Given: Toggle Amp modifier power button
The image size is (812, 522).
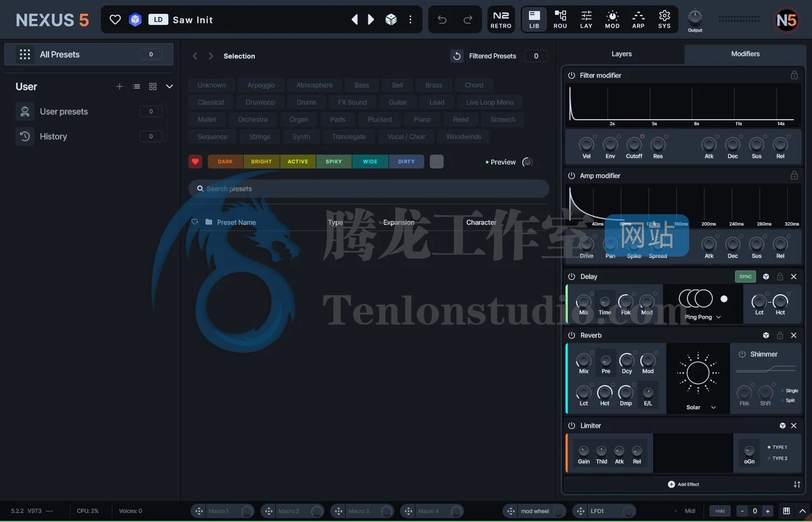Looking at the screenshot, I should click(x=572, y=176).
